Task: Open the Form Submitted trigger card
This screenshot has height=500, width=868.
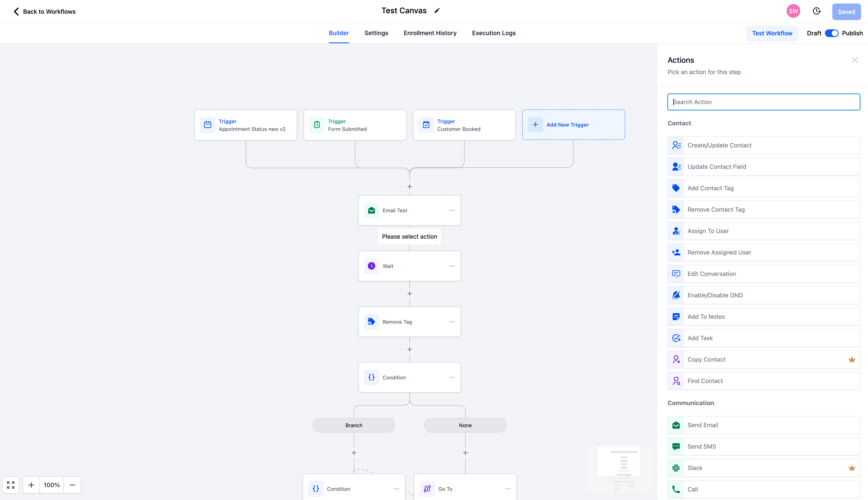Action: [354, 125]
